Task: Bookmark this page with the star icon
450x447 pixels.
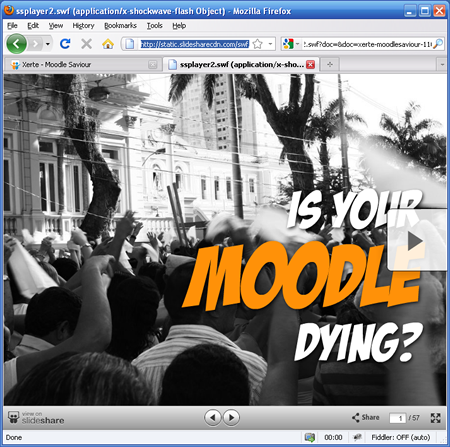Action: point(257,44)
